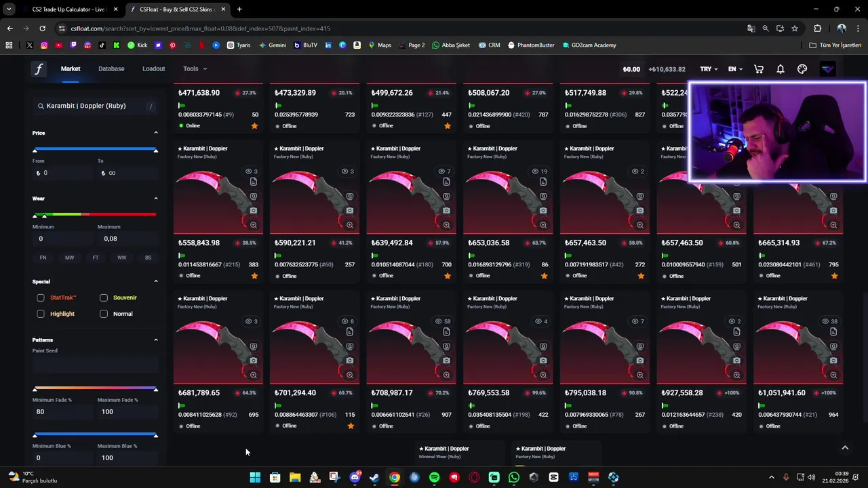
Task: Enable the Souvenir checkbox
Action: click(x=104, y=298)
